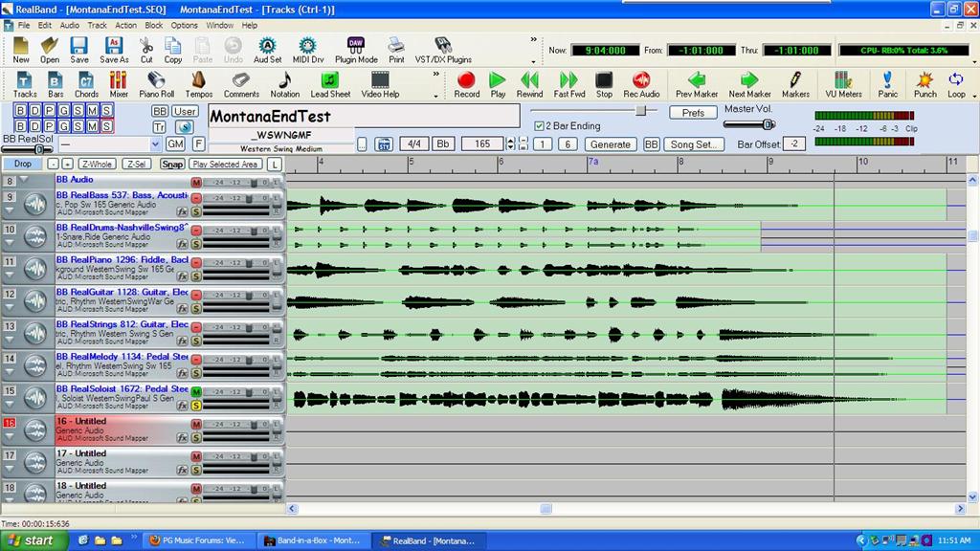Open the Tracks window icon
Image resolution: width=980 pixels, height=551 pixels.
tap(24, 84)
